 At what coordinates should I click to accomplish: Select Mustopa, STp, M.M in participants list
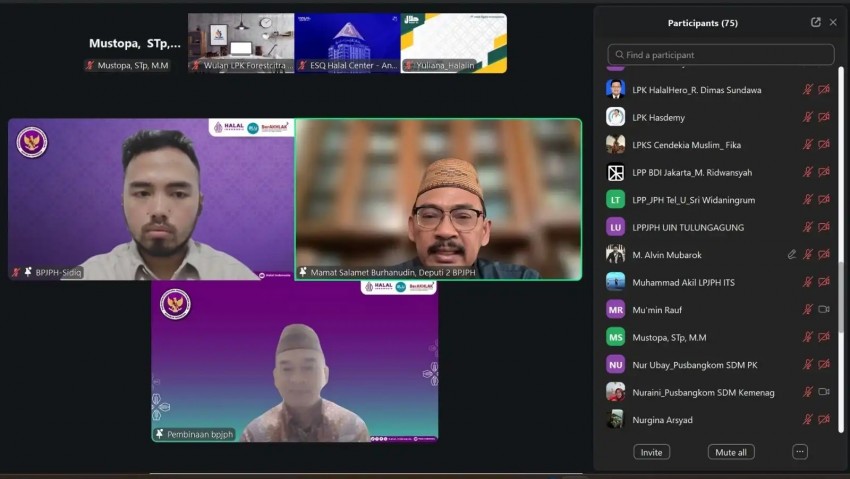tap(669, 338)
